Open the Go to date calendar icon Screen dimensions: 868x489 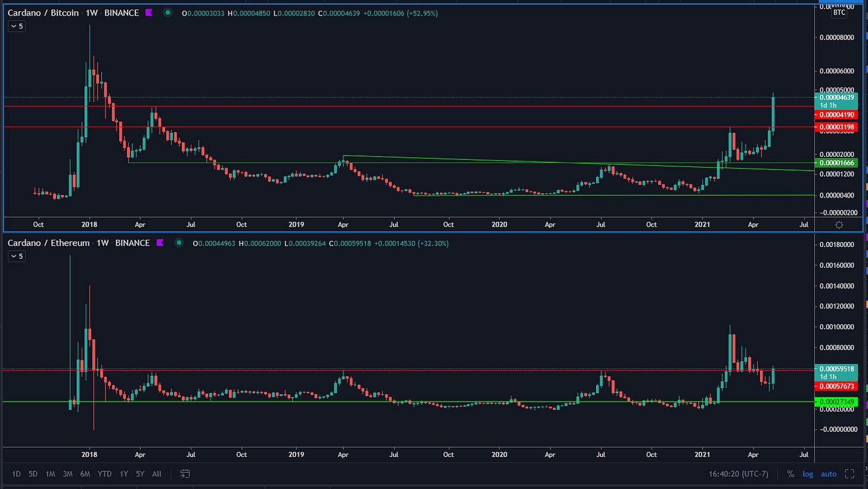coord(185,474)
